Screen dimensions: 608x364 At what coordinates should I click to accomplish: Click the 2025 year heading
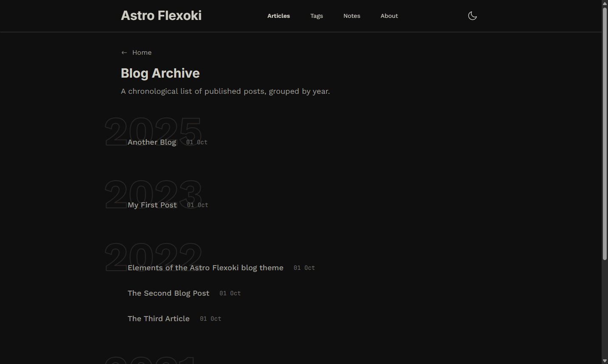(x=153, y=131)
